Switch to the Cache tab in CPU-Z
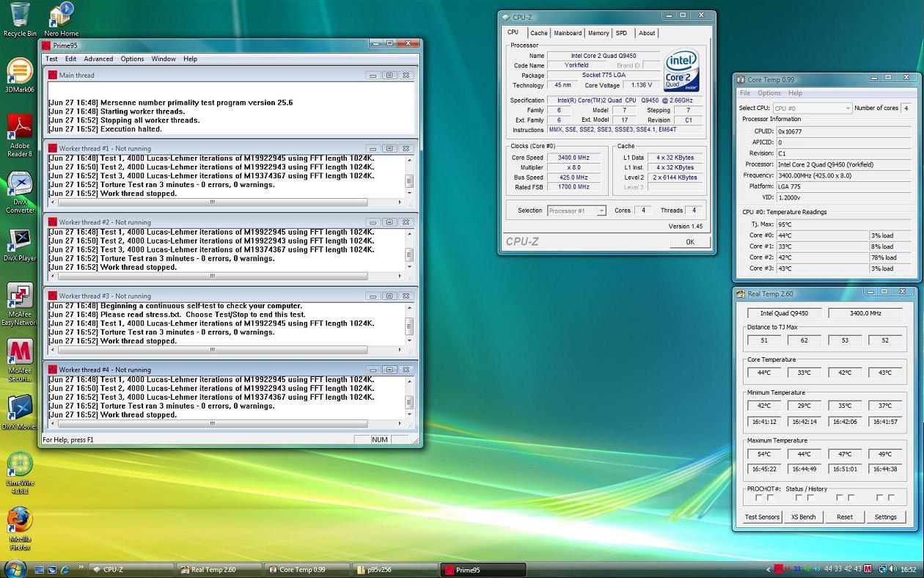The image size is (924, 578). point(539,33)
